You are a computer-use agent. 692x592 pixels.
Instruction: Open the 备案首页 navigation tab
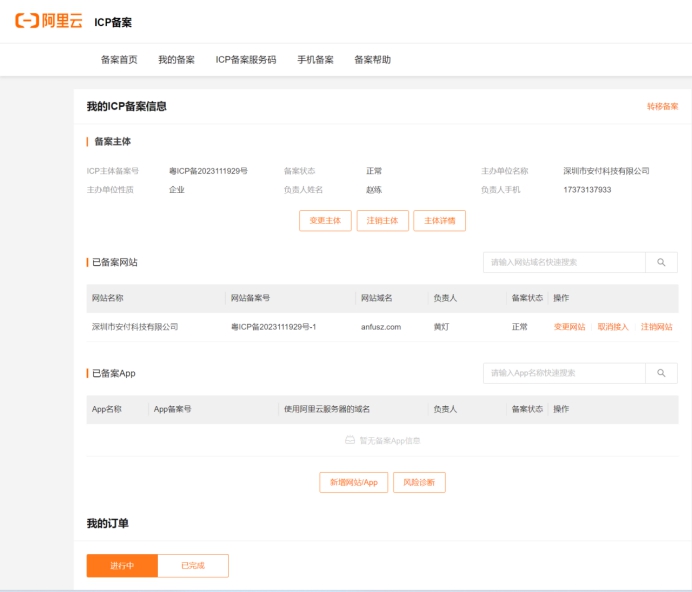click(119, 60)
